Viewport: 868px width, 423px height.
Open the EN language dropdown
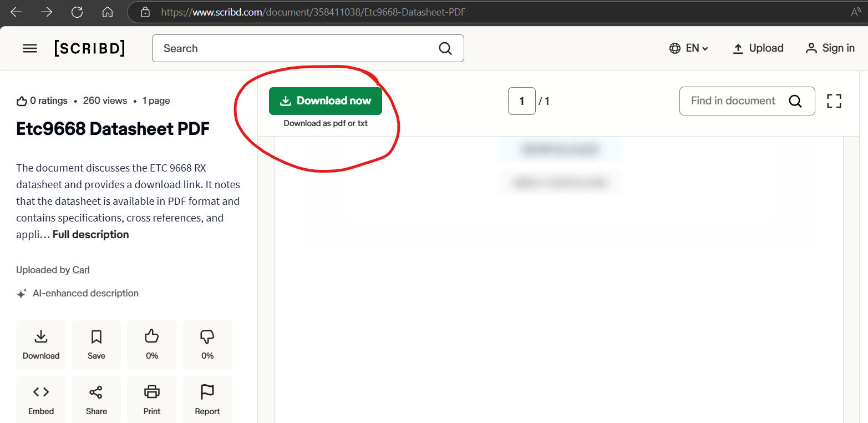689,48
